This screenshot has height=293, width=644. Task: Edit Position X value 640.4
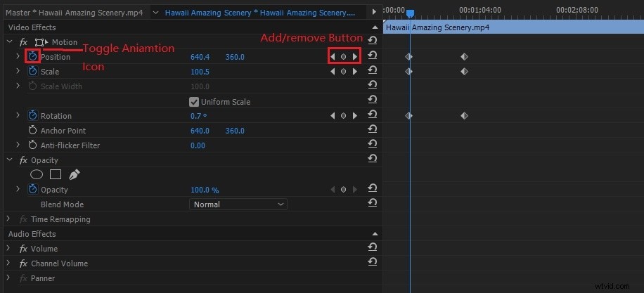200,57
